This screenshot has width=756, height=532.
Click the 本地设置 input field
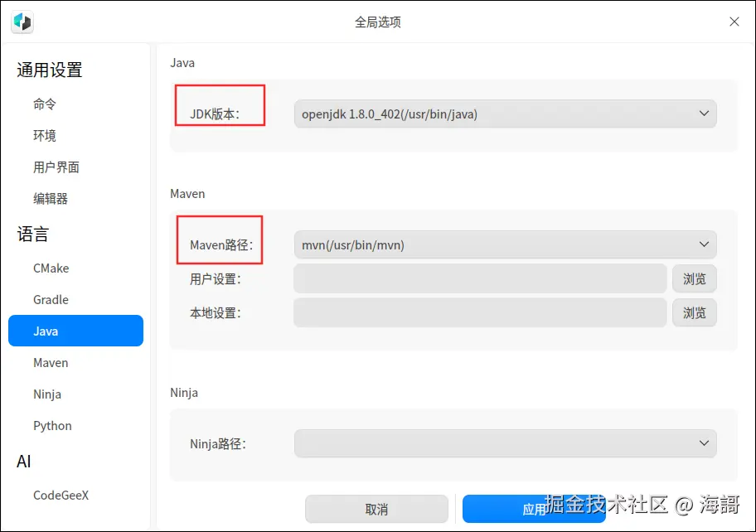(x=480, y=312)
